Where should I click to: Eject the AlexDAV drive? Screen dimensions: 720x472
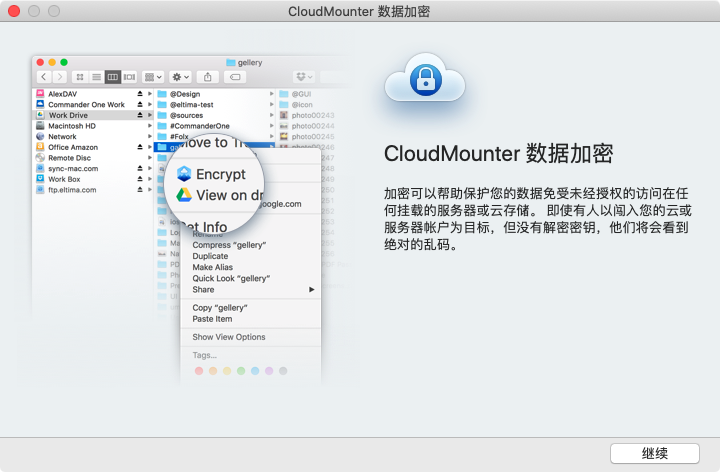click(138, 93)
